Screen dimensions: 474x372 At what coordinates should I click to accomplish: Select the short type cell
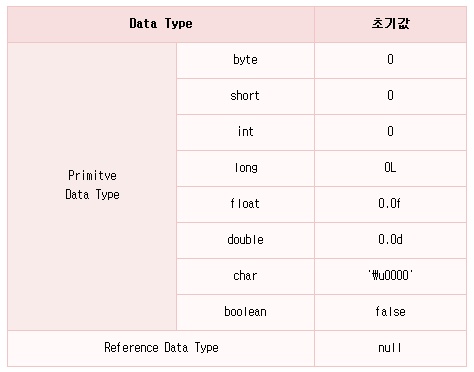[245, 96]
